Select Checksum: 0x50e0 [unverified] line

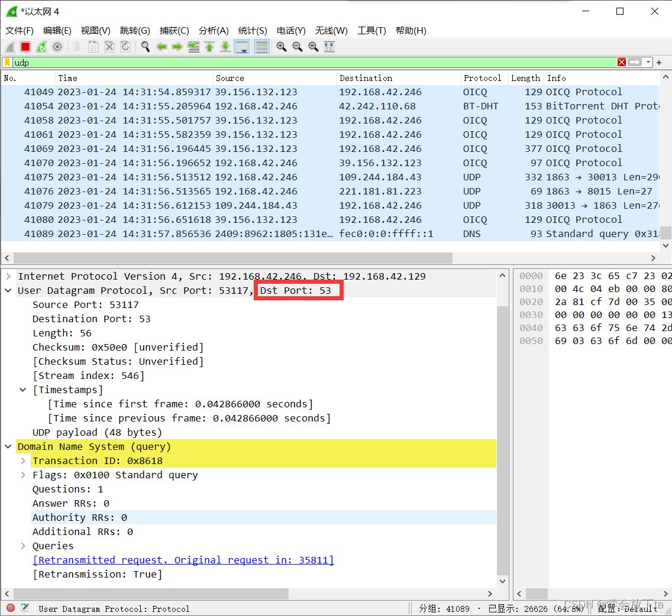coord(118,347)
